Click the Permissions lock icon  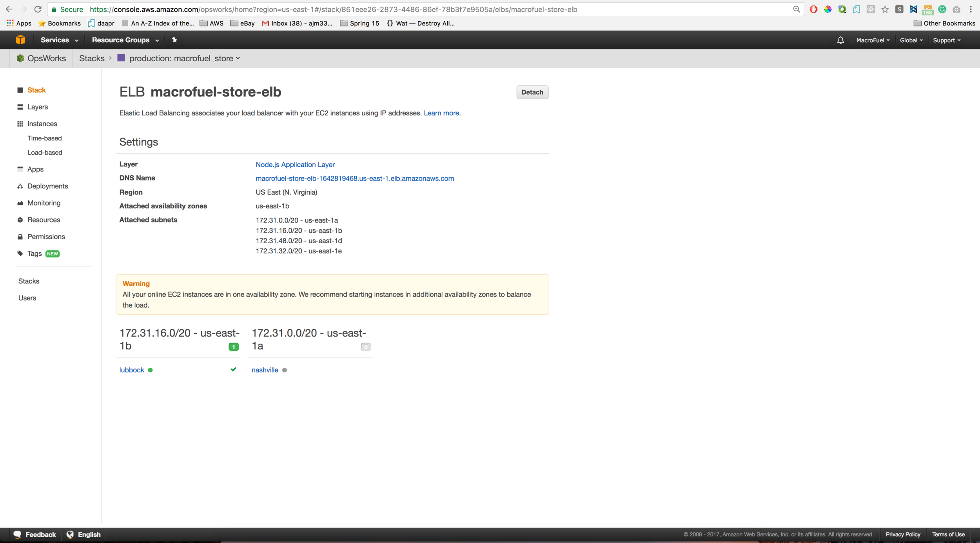20,237
